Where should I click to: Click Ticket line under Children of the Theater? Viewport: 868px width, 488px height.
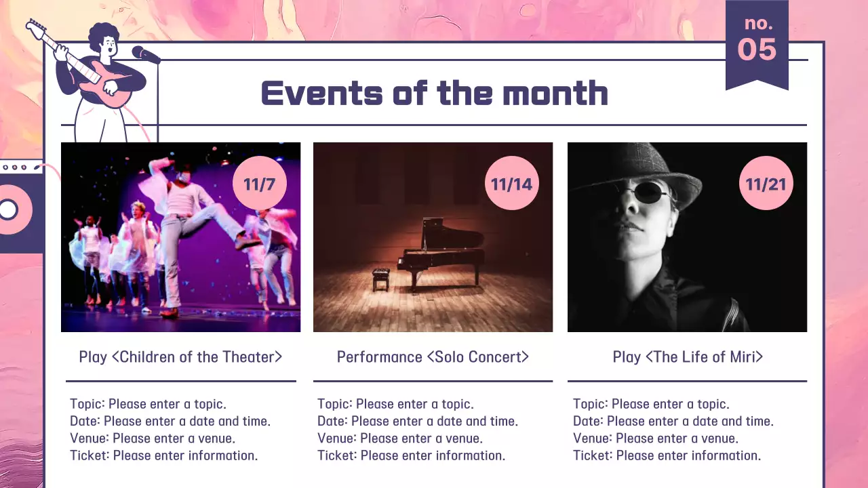163,455
